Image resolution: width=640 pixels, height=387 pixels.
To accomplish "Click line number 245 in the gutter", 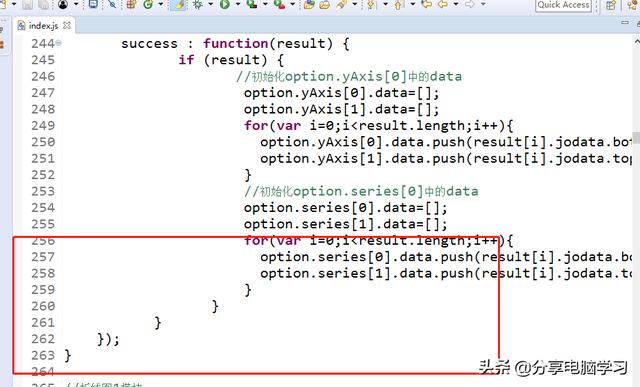I will pyautogui.click(x=43, y=60).
